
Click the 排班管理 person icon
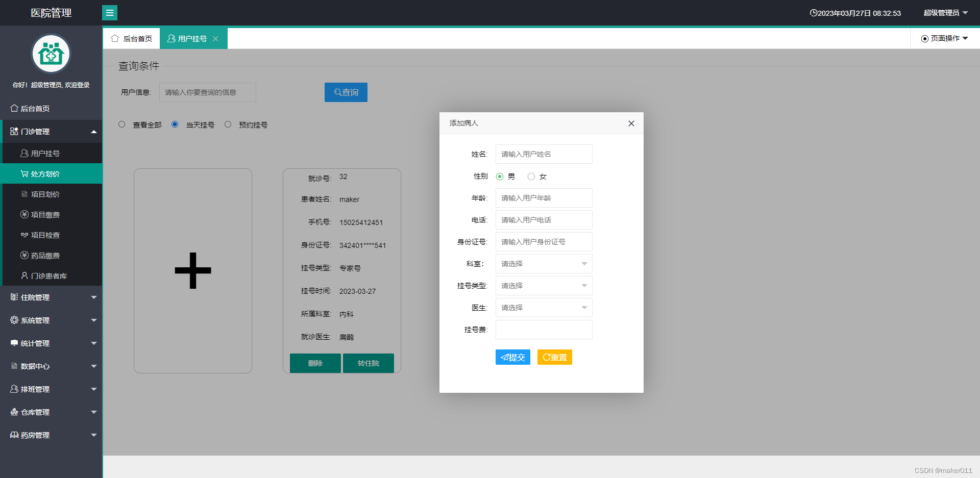pos(14,389)
